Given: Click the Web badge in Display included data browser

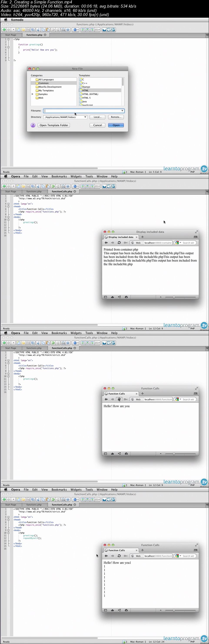Looking at the screenshot, I should 136,243.
